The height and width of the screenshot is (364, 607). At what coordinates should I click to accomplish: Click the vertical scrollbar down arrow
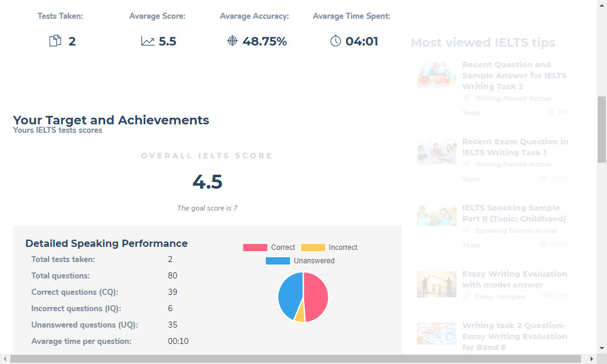(x=602, y=348)
